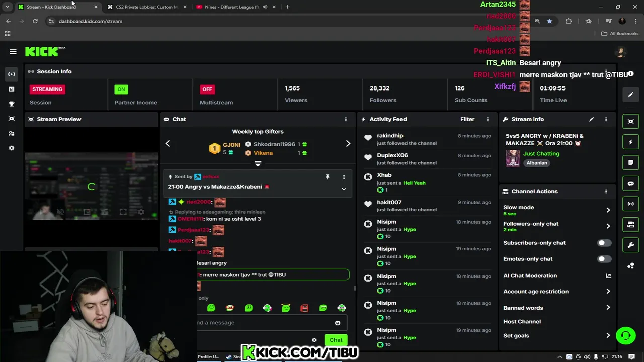The image size is (644, 362).
Task: Click the Albanian language tag
Action: (537, 163)
